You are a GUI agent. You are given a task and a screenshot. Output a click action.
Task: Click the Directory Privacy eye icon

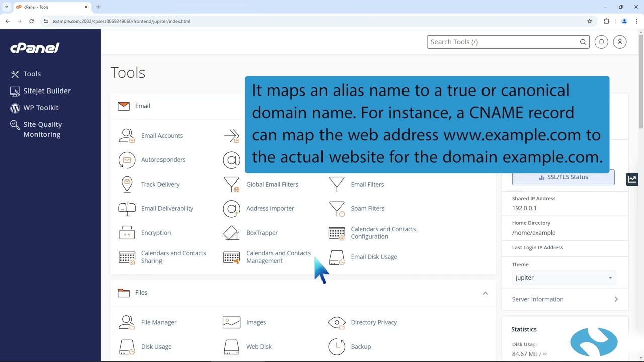point(337,322)
